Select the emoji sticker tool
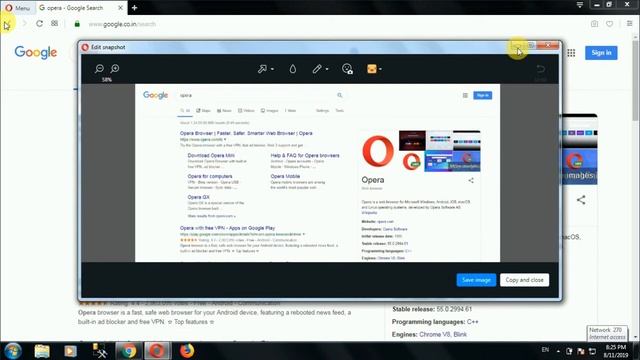The width and height of the screenshot is (640, 360). (372, 69)
